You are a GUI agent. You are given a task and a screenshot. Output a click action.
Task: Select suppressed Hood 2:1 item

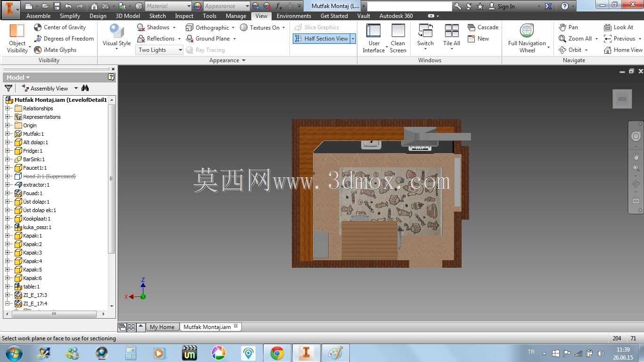49,176
